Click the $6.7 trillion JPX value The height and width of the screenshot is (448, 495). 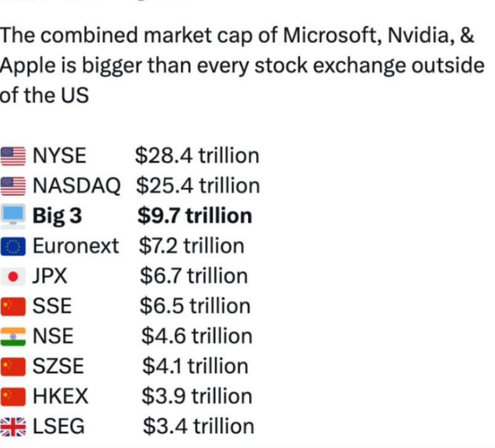pyautogui.click(x=194, y=276)
